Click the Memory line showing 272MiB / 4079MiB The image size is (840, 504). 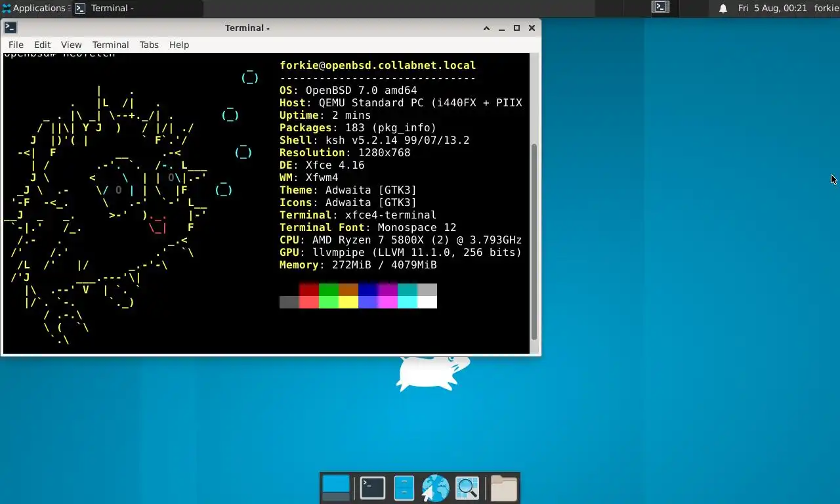(x=358, y=264)
